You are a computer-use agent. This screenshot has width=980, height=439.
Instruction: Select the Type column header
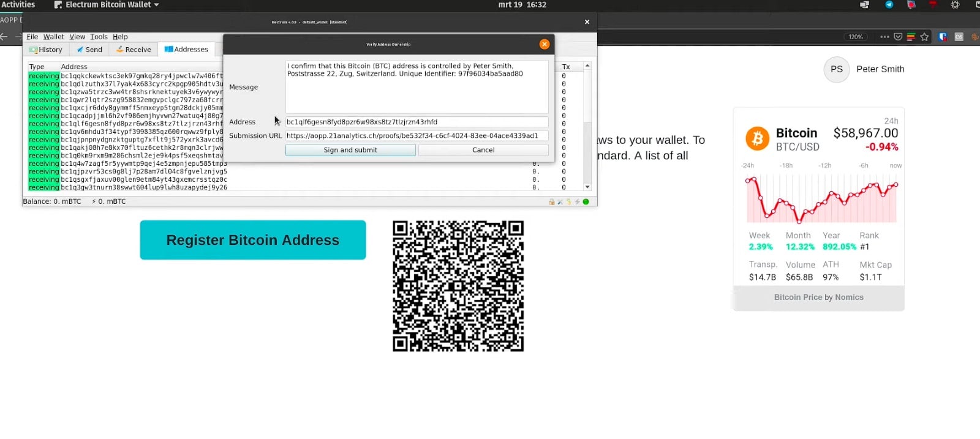[37, 67]
